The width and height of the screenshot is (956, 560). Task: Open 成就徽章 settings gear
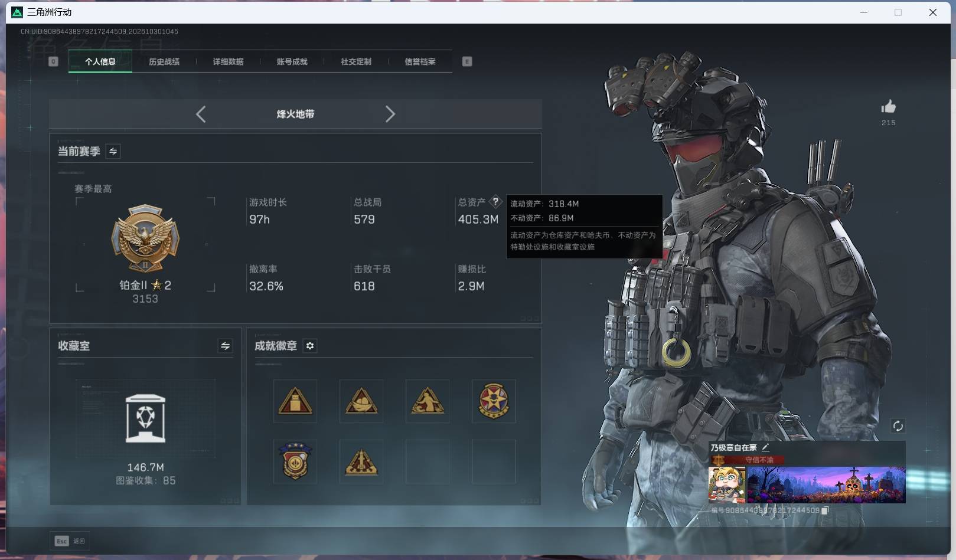310,346
